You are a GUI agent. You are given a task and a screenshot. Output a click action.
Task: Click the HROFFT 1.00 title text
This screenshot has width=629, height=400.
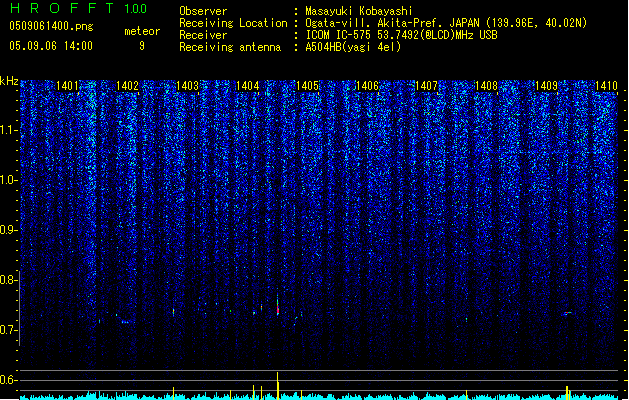(x=79, y=8)
